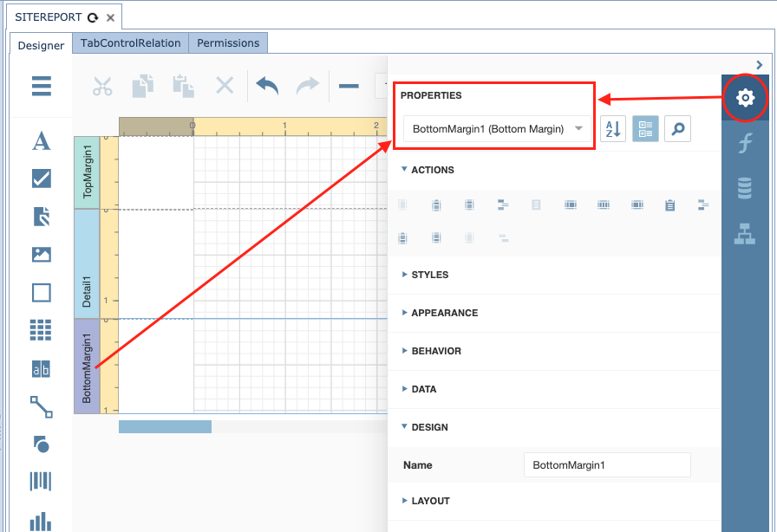777x532 pixels.
Task: Click the Undo arrow in toolbar
Action: [267, 86]
